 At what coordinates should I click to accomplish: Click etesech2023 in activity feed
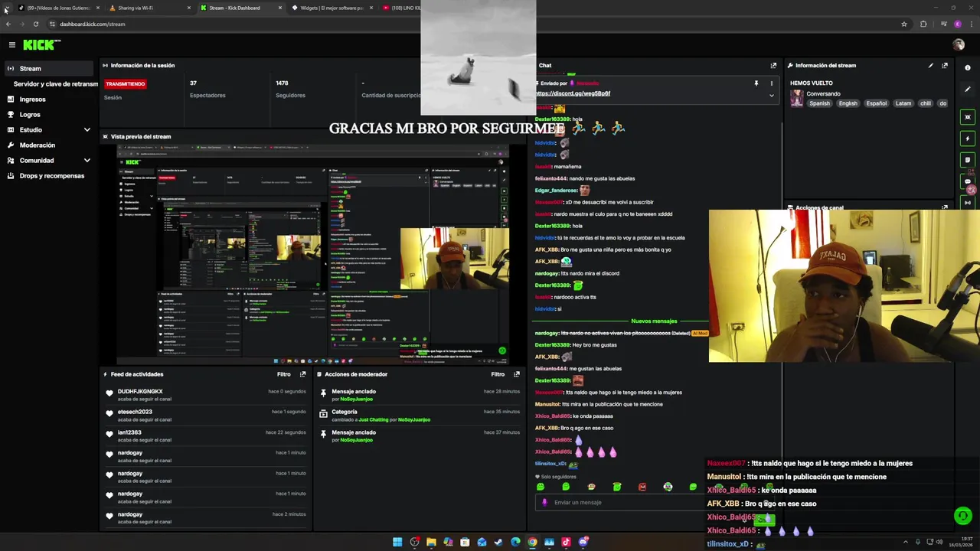[135, 412]
